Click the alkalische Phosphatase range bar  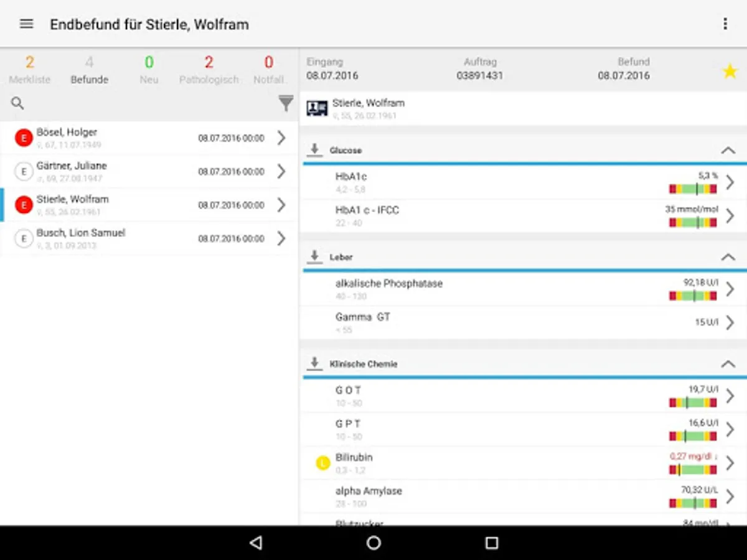693,296
